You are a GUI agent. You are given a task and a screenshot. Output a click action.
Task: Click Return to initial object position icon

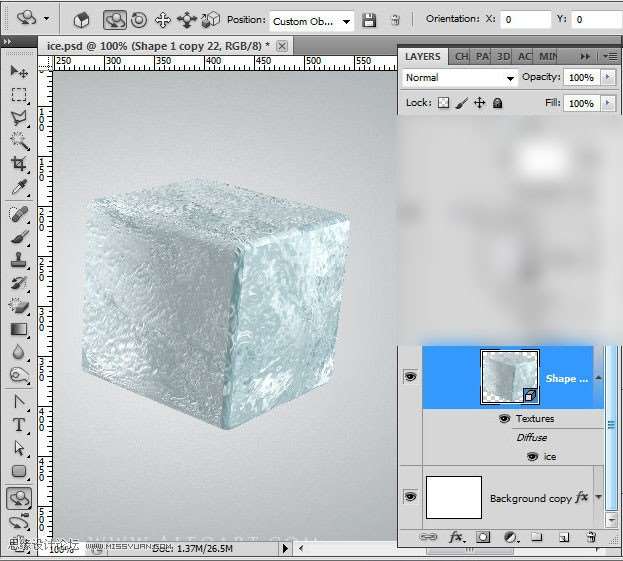point(81,19)
